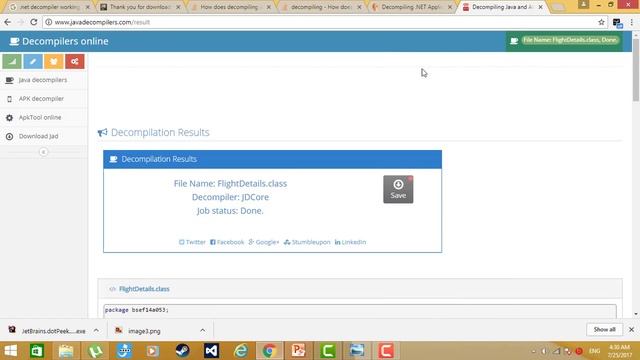Open Download Jad from sidebar

43,136
